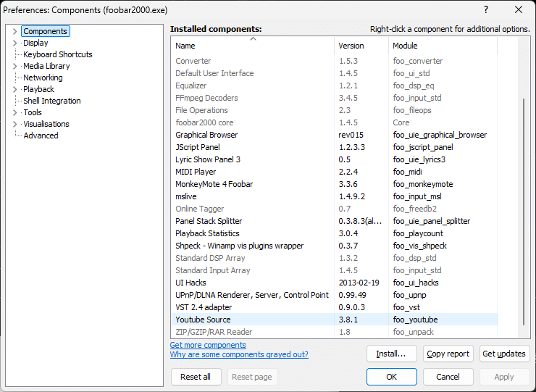Click 'Why are some components grayed out?'
The width and height of the screenshot is (536, 392).
point(239,354)
